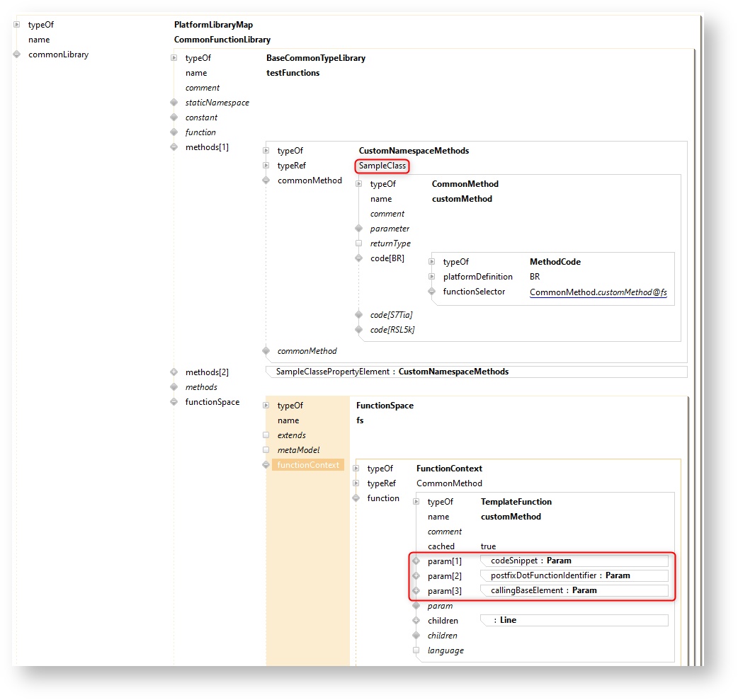Click diamond icon beside constant property

(174, 117)
